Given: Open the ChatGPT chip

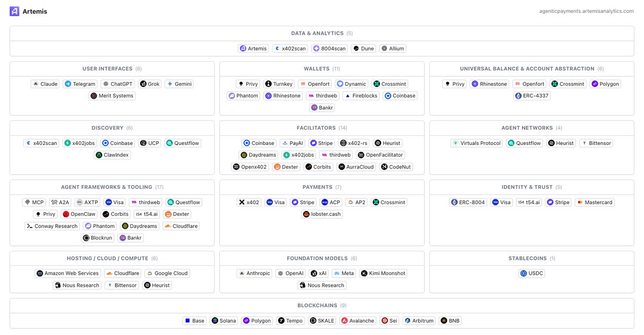Looking at the screenshot, I should pyautogui.click(x=118, y=84).
